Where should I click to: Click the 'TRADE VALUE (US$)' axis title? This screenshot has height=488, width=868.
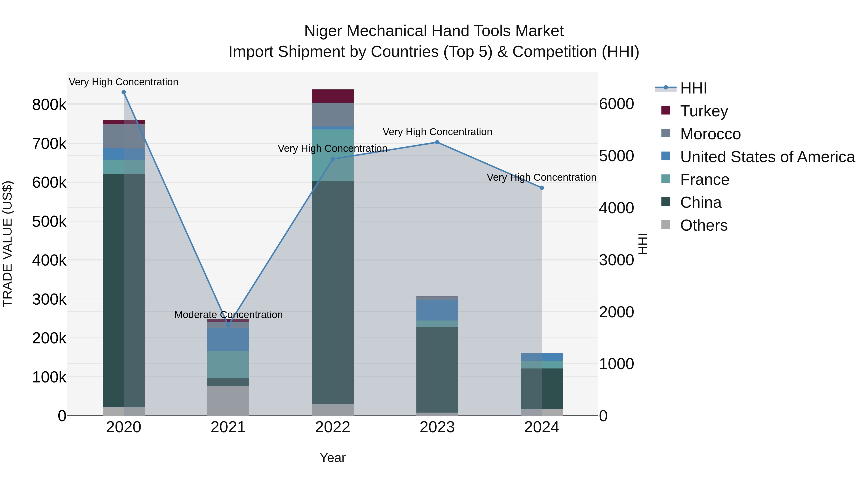pyautogui.click(x=7, y=244)
